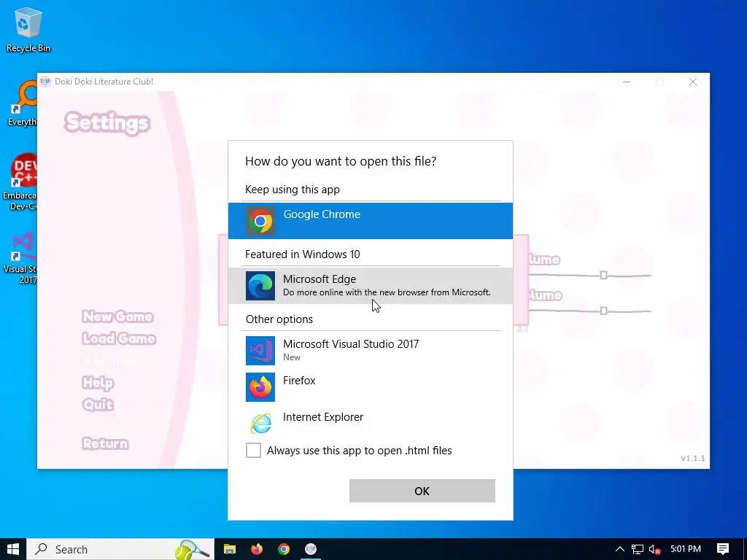Image resolution: width=747 pixels, height=560 pixels.
Task: Open the 5:01 PM clock
Action: [686, 549]
